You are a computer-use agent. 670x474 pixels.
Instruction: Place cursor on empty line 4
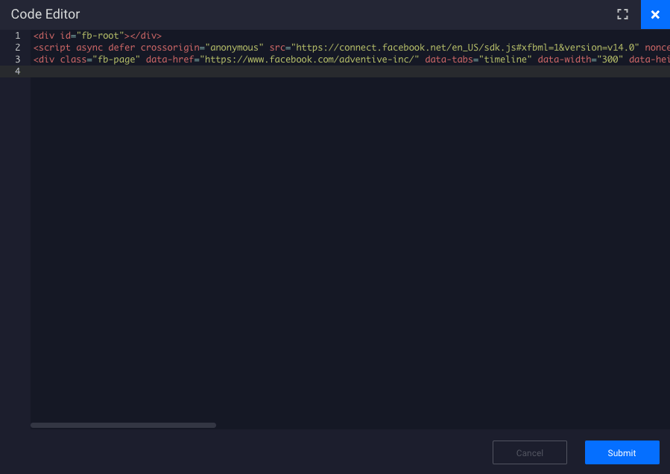[350, 71]
